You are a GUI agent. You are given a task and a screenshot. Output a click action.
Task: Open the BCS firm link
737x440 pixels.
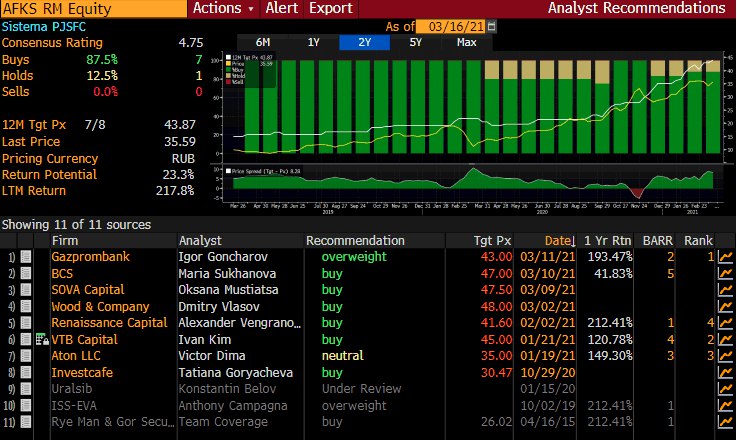click(62, 274)
